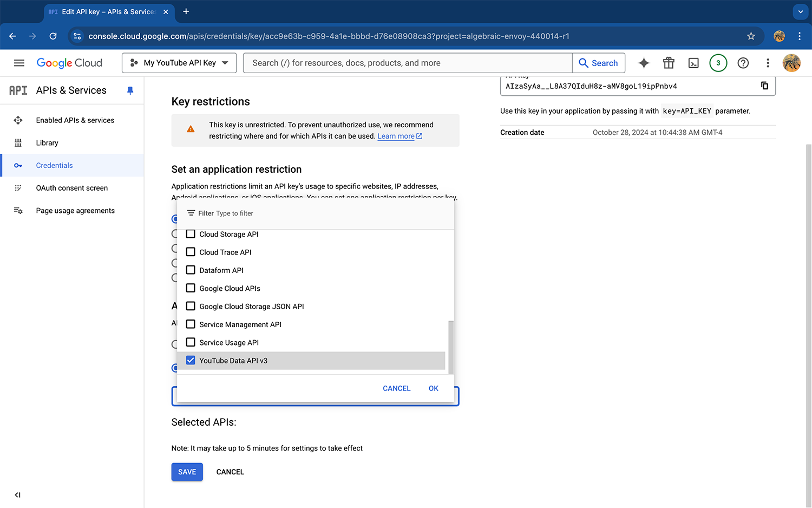Screen dimensions: 812x508
Task: Open My YouTube API Key project selector
Action: tap(179, 63)
